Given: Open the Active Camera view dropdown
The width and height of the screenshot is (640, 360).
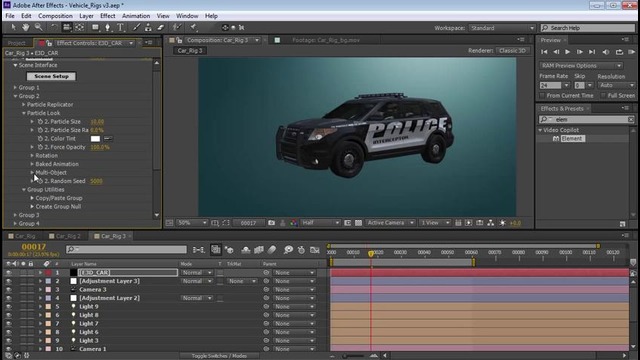Looking at the screenshot, I should point(390,223).
